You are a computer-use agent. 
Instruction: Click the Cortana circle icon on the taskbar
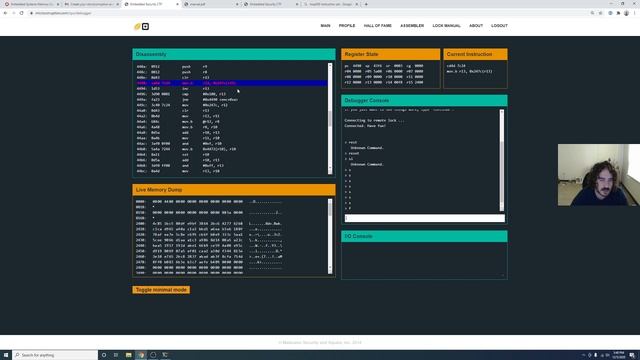104,355
